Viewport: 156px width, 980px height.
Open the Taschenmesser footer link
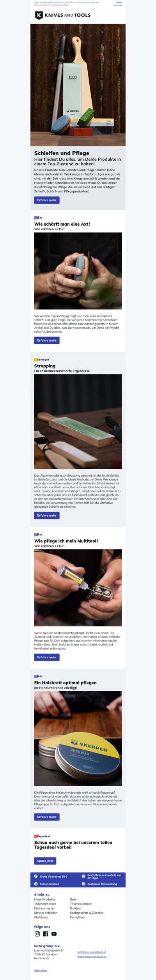pyautogui.click(x=45, y=903)
